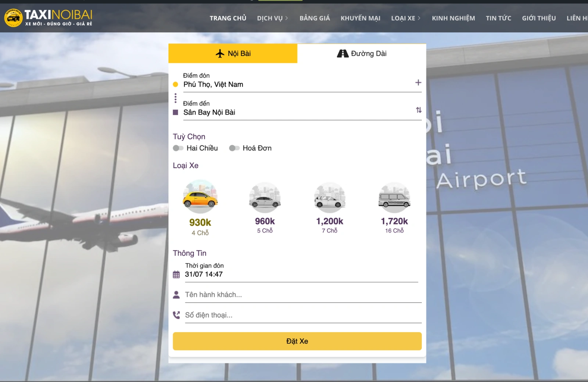
Task: Click the plus icon to add pickup point
Action: (x=418, y=83)
